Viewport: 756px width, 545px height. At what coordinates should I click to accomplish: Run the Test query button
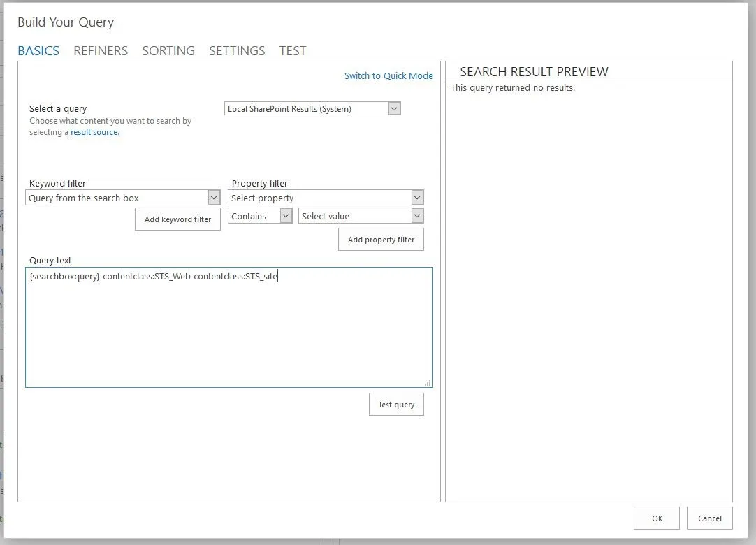pyautogui.click(x=396, y=405)
